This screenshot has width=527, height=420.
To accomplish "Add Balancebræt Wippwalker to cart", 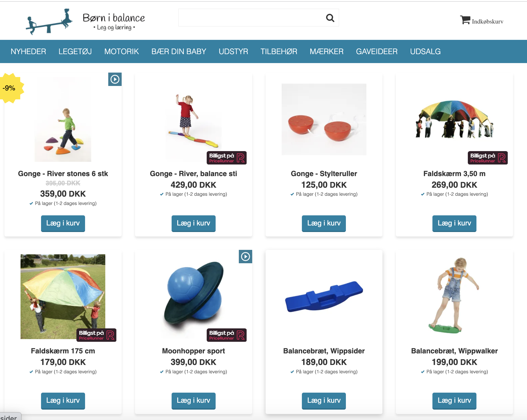I will (454, 401).
